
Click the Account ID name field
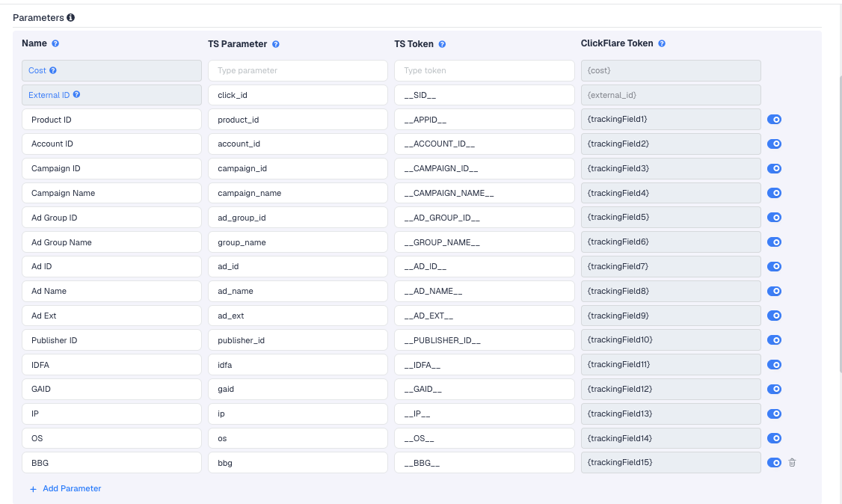click(x=111, y=144)
